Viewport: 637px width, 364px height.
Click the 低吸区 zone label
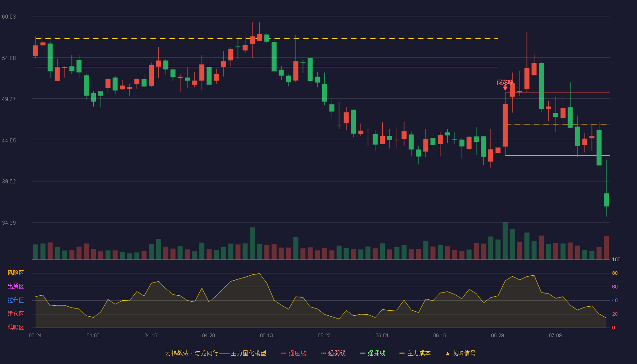[x=15, y=328]
